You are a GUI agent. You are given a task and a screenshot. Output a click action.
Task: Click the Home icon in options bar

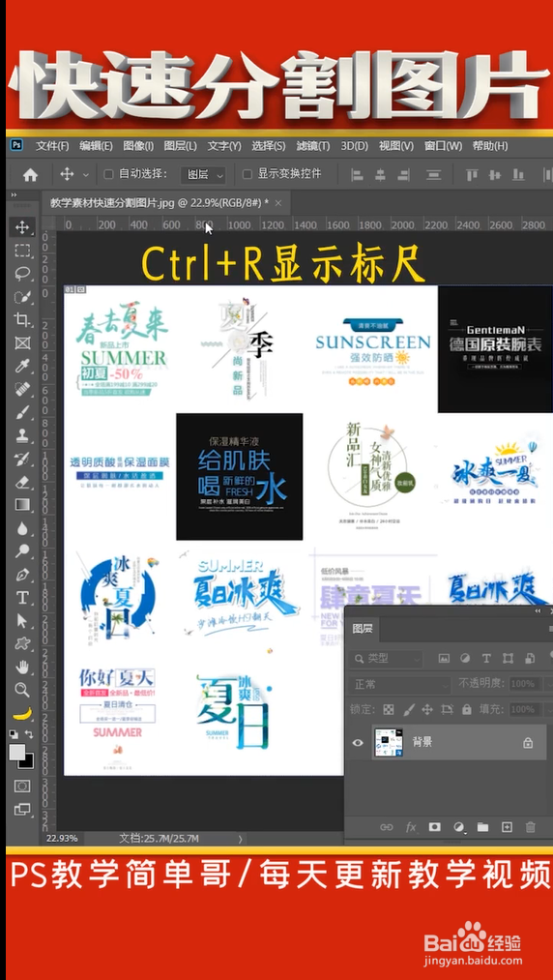click(30, 175)
